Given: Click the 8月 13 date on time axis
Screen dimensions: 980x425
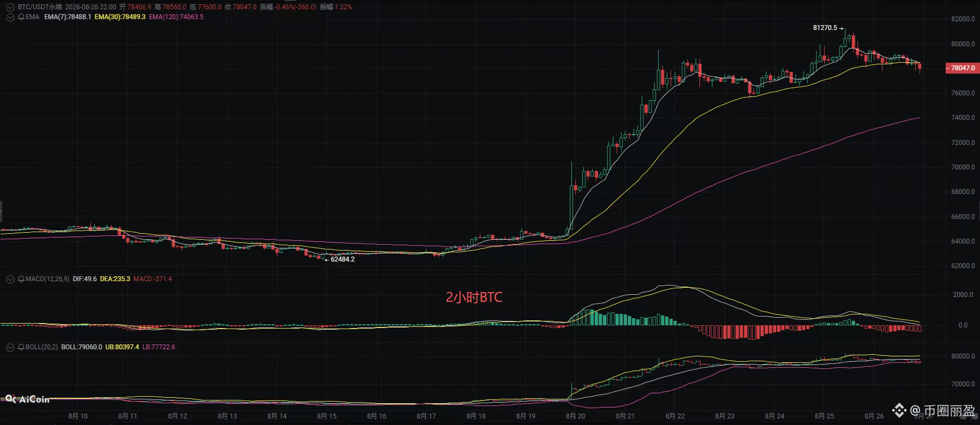Looking at the screenshot, I should [227, 416].
